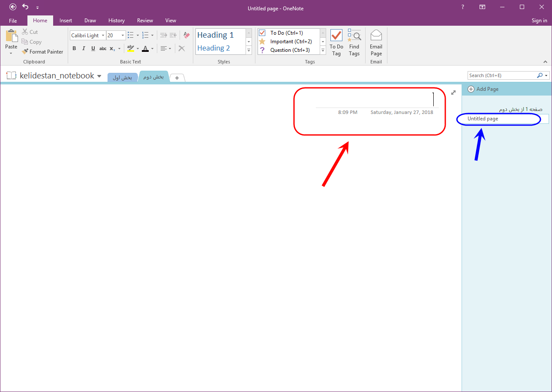
Task: Open the font size 20 dropdown
Action: pyautogui.click(x=123, y=36)
